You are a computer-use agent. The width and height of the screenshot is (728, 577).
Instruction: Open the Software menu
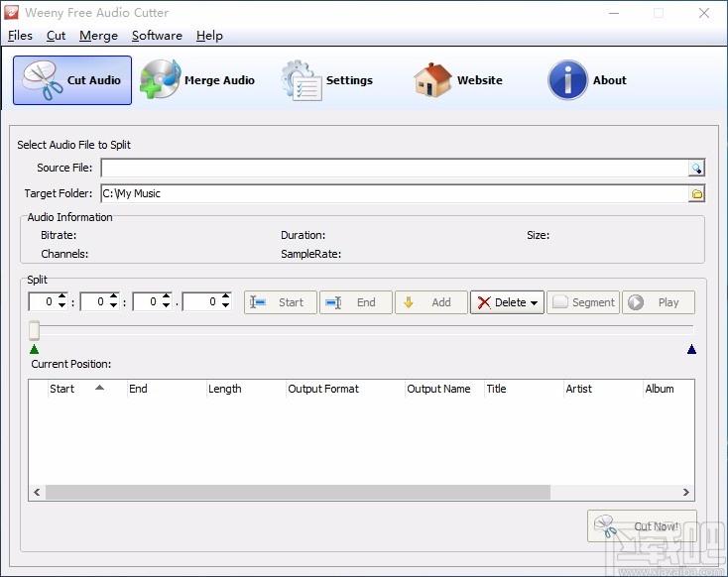tap(157, 36)
